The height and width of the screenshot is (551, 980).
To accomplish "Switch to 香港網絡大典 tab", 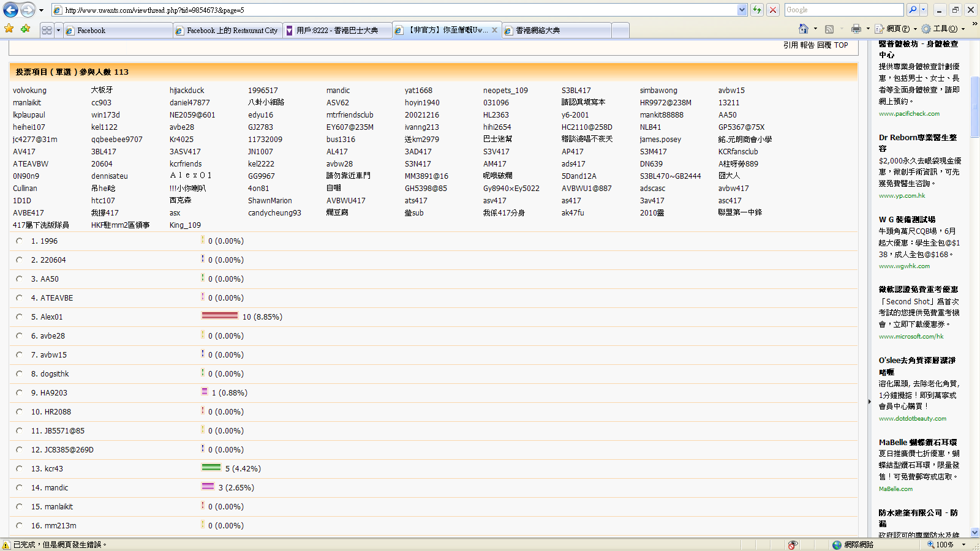I will tap(557, 30).
